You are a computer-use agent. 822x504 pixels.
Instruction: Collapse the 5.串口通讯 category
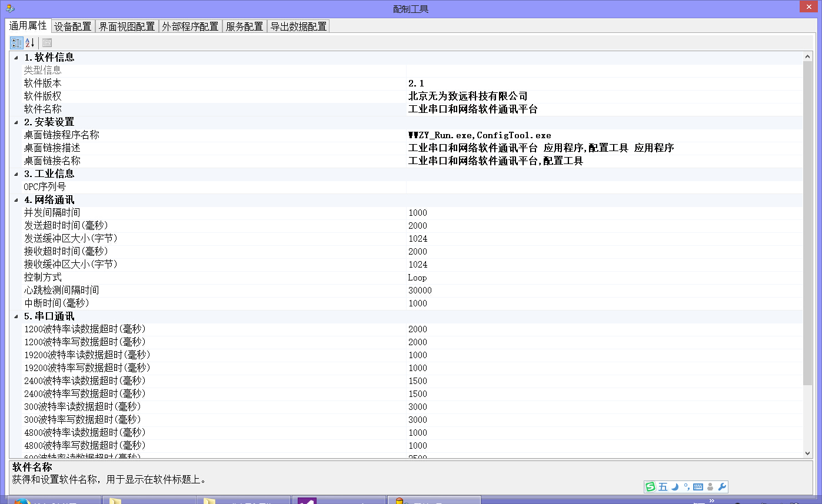tap(16, 316)
